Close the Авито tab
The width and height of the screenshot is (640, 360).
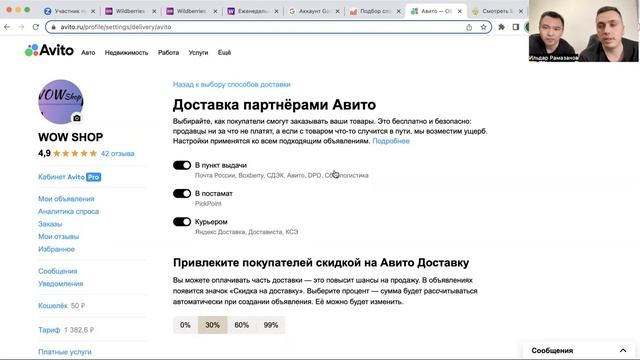click(x=460, y=11)
